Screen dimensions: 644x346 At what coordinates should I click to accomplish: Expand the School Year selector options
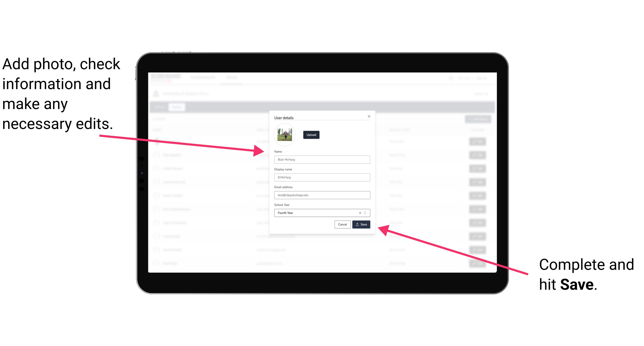point(366,213)
